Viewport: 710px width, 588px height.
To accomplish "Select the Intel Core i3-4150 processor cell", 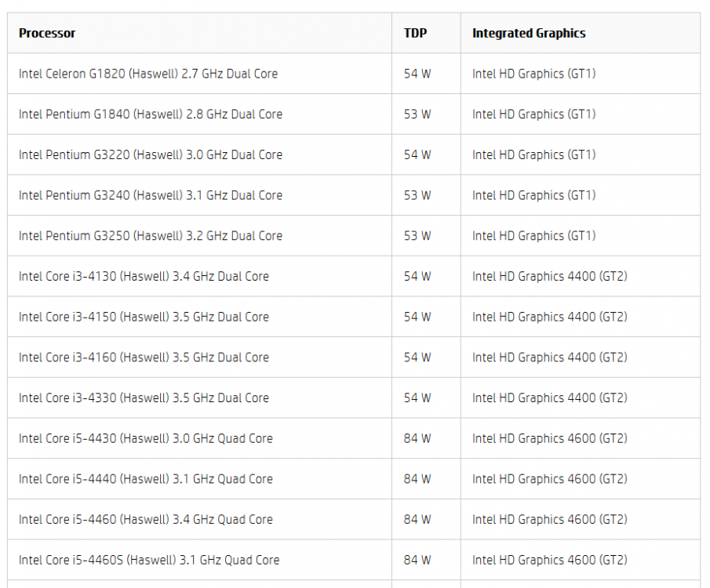I will tap(144, 317).
